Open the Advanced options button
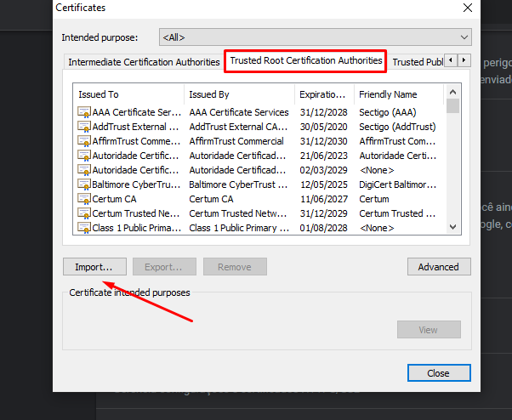 point(439,267)
